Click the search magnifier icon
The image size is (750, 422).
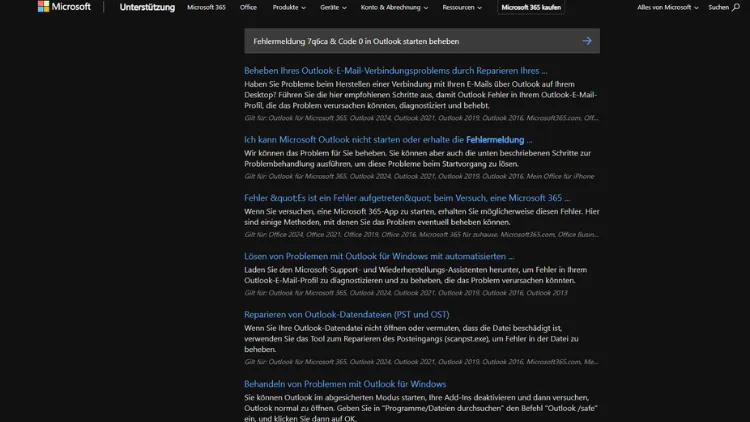click(736, 7)
